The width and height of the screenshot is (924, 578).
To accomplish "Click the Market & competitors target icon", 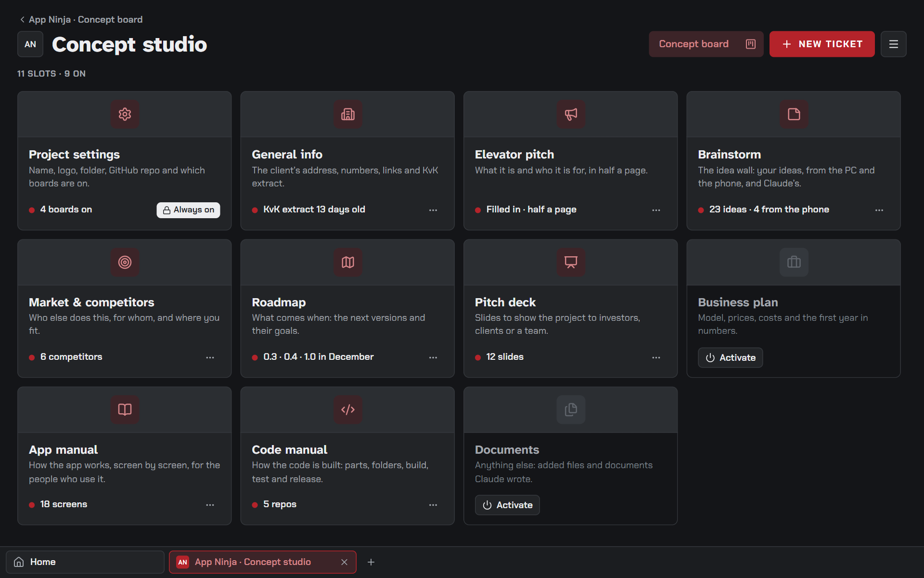I will (125, 262).
